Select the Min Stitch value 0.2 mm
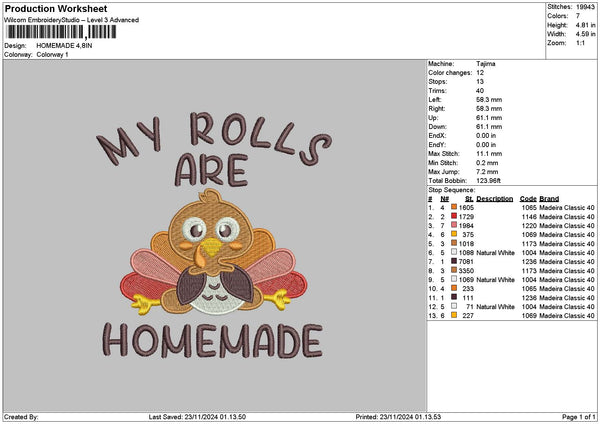This screenshot has width=600, height=424. pyautogui.click(x=487, y=163)
